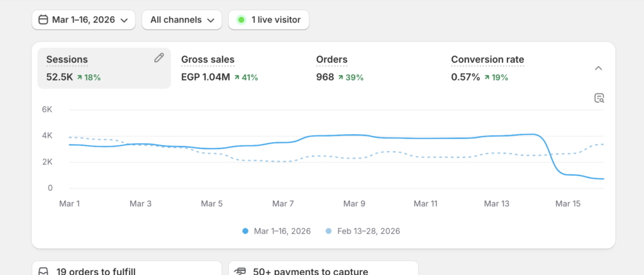This screenshot has height=275, width=644.
Task: Click the Mar 9 point on sessions chart
Action: [x=354, y=135]
